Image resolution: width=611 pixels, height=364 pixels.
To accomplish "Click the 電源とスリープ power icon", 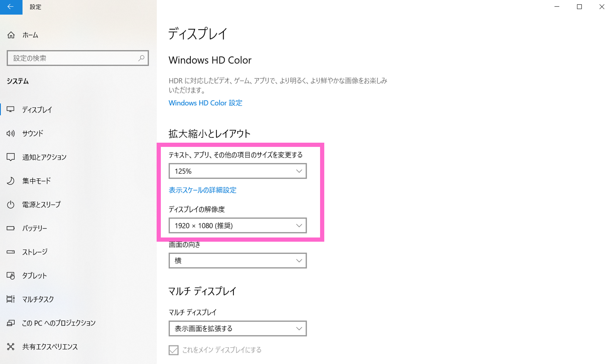I will 11,204.
